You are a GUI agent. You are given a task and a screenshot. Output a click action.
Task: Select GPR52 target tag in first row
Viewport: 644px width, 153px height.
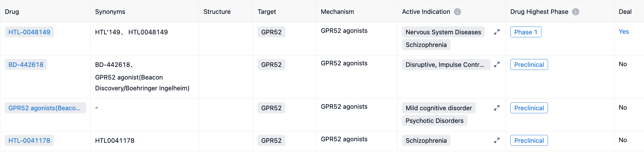click(x=271, y=32)
